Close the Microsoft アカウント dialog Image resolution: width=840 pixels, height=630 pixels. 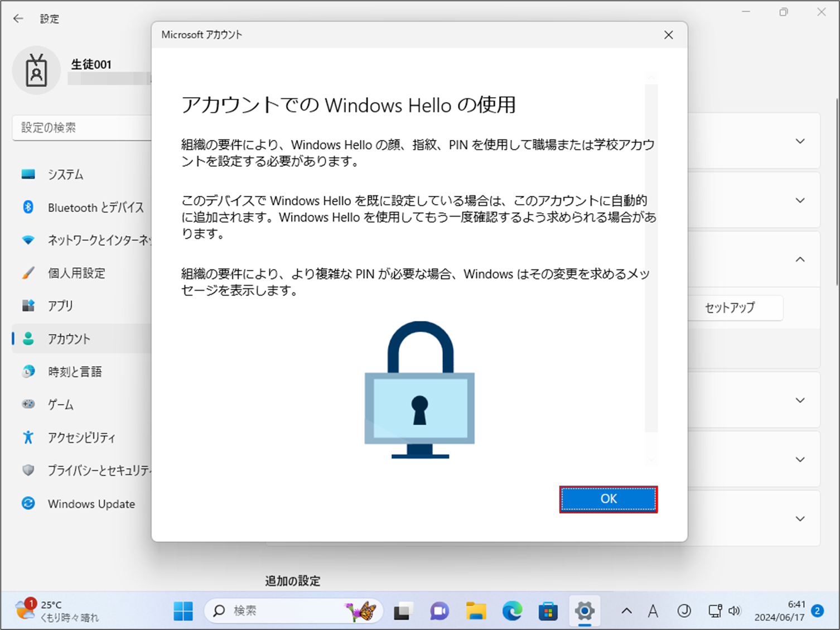pyautogui.click(x=669, y=35)
